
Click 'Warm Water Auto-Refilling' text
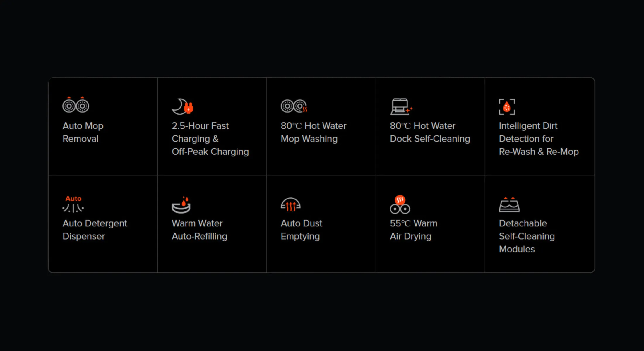point(199,230)
